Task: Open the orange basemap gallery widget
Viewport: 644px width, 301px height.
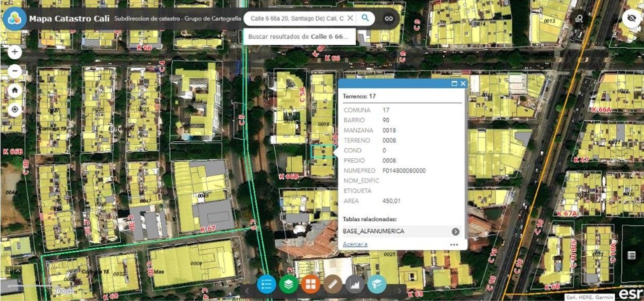Action: pos(310,284)
